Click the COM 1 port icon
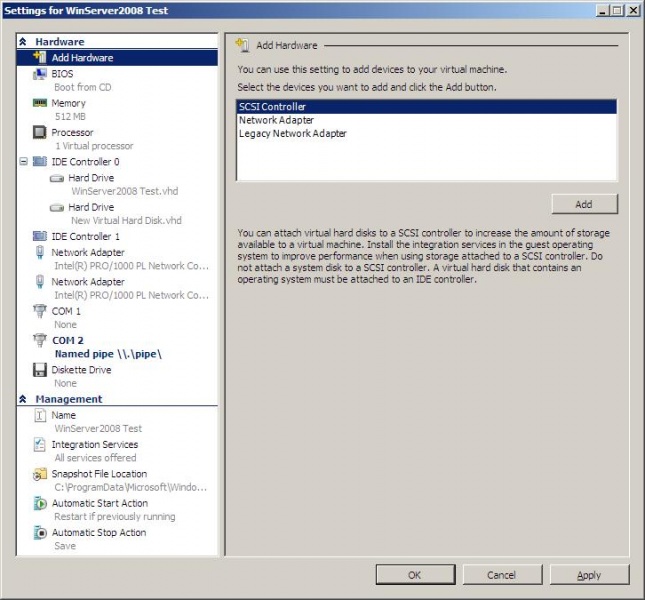This screenshot has height=600, width=645. 40,312
